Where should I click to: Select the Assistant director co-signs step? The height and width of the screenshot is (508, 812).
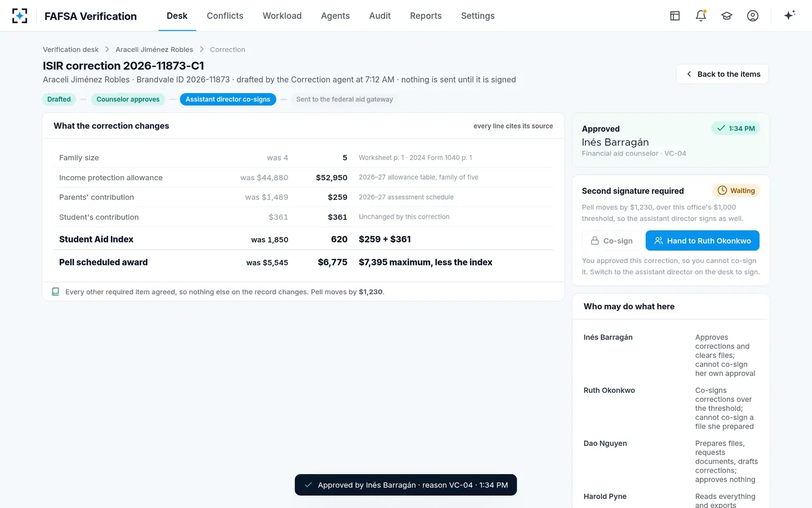[x=228, y=99]
